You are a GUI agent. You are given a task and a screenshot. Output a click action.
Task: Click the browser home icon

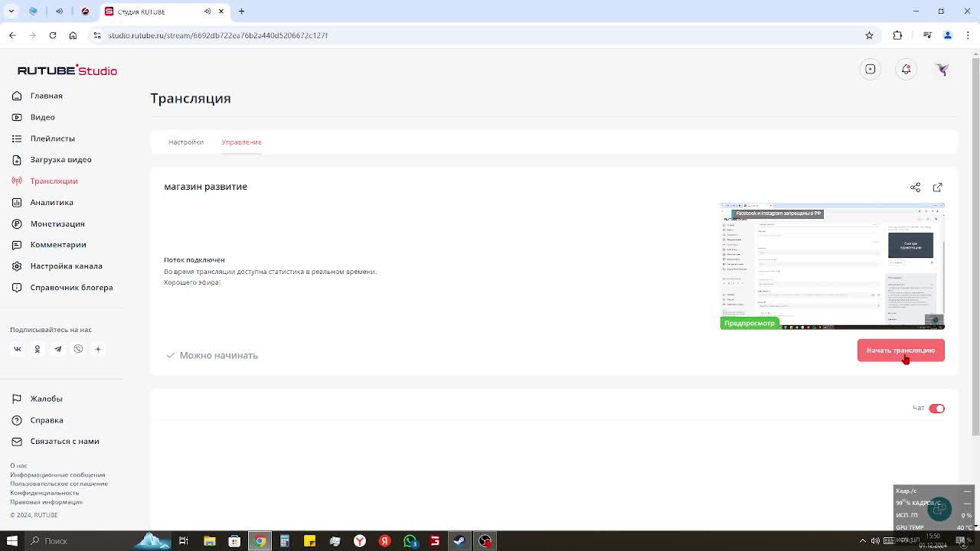(x=73, y=35)
